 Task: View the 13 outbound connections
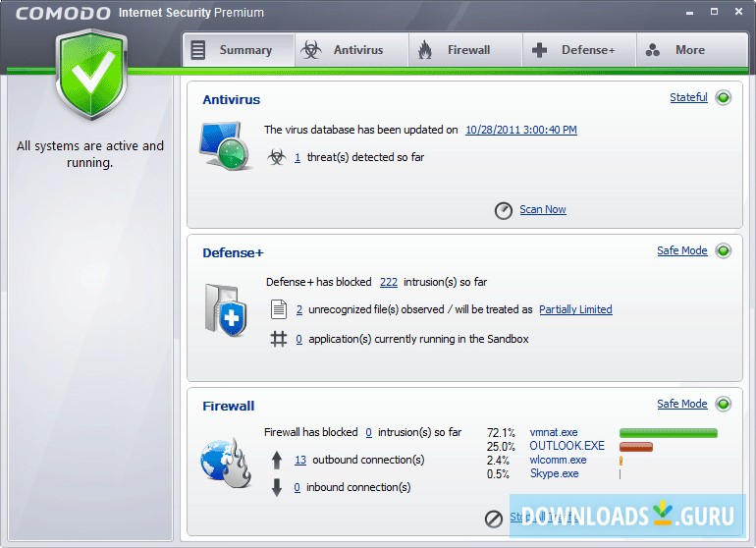[x=300, y=460]
